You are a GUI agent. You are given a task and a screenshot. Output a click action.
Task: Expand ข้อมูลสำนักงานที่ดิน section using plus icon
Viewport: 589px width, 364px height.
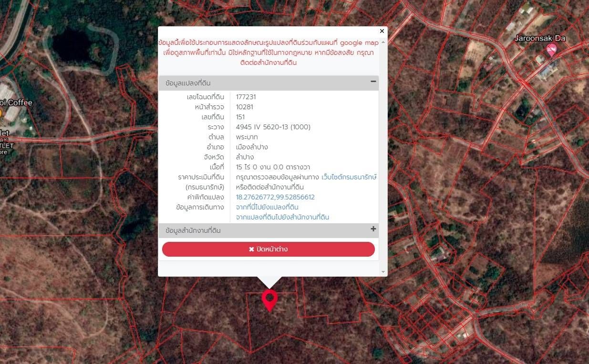click(x=373, y=229)
